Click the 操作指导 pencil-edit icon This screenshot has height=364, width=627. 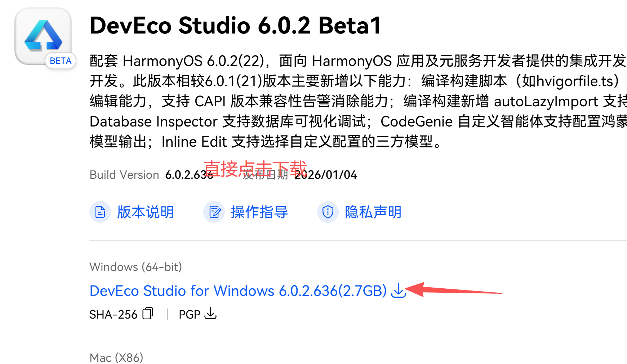click(x=214, y=212)
